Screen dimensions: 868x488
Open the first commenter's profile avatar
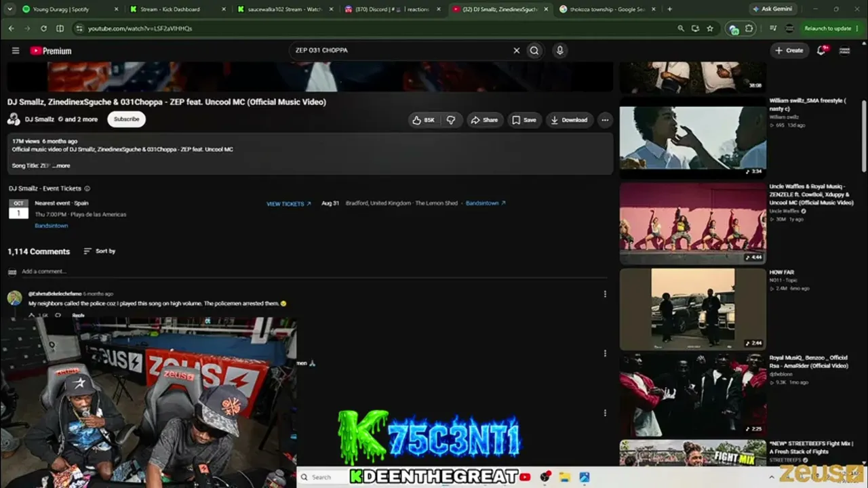(14, 298)
